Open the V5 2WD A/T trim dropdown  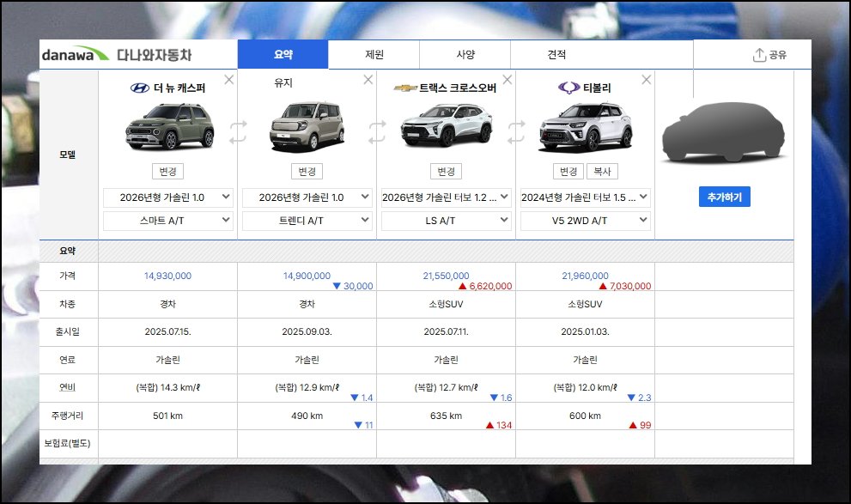[x=585, y=221]
